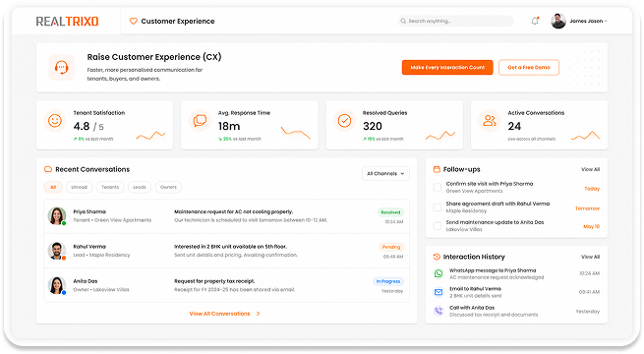644x354 pixels.
Task: Click the 'Anita Das' name in conversations
Action: [x=85, y=281]
